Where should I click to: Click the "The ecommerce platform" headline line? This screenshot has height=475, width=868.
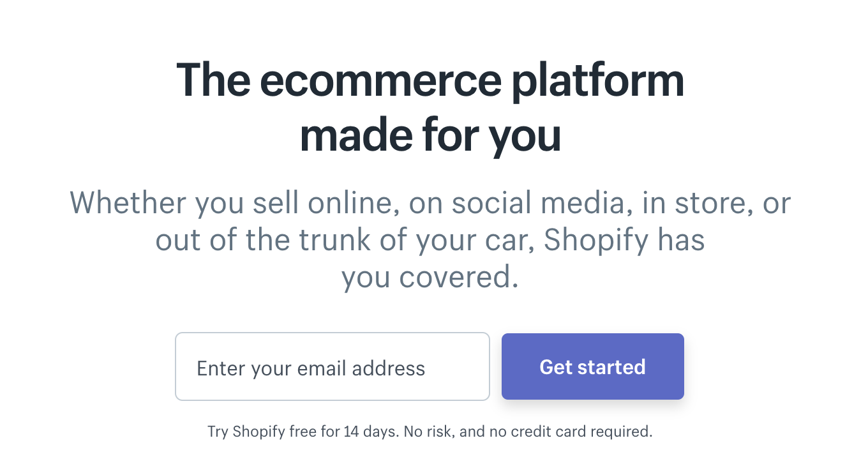(430, 81)
